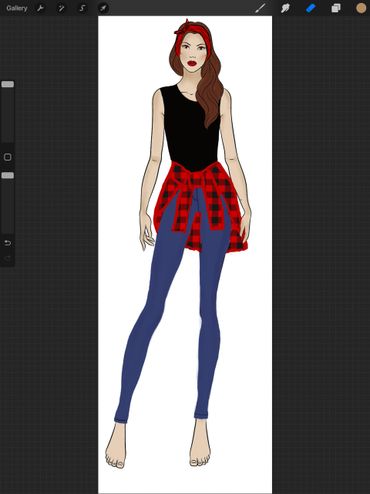The width and height of the screenshot is (370, 494).
Task: Click the brush opacity slider handle
Action: [x=8, y=175]
